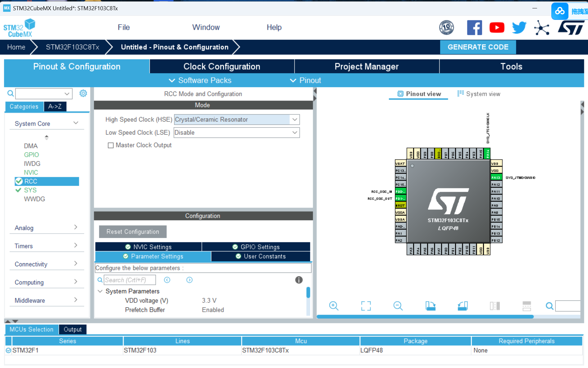Viewport: 588px width, 368px height.
Task: Go to next parameter search result
Action: point(189,280)
